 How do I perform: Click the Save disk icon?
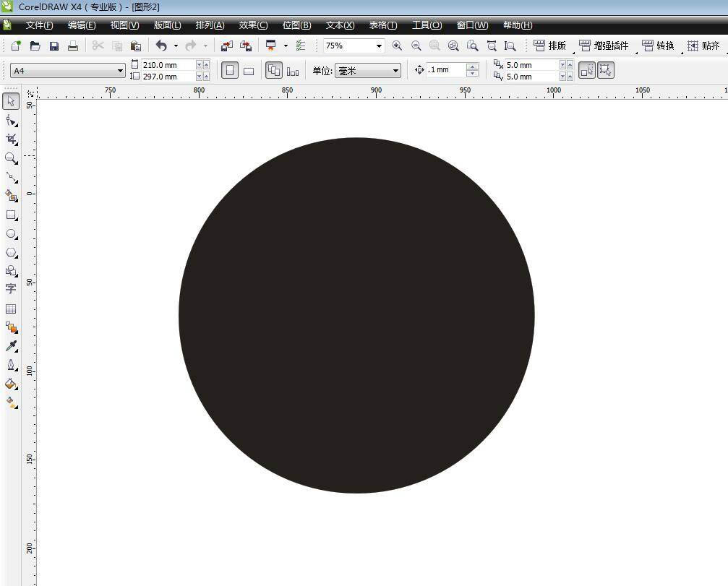click(54, 46)
